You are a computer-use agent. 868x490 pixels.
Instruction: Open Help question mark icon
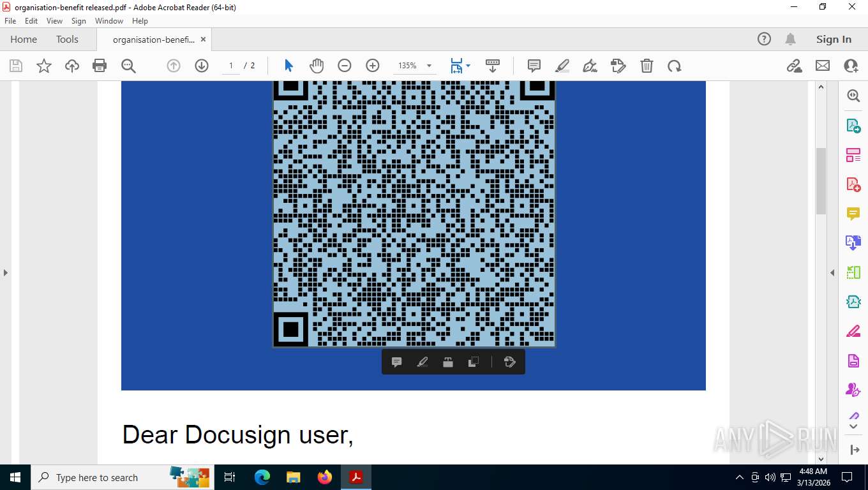pos(764,39)
